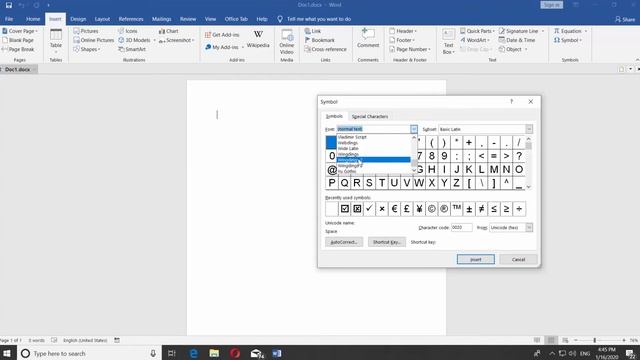Add a new Comment
Screen dimensions: 640x360
[x=368, y=38]
